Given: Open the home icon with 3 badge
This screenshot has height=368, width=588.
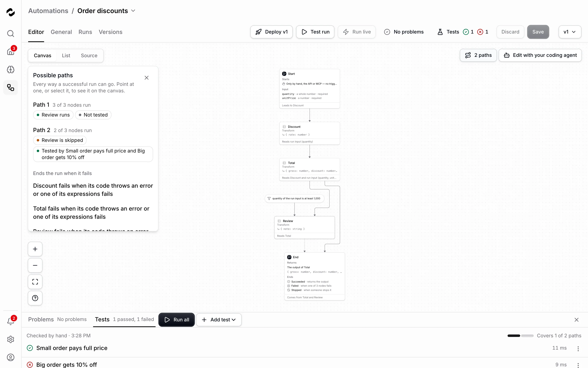Looking at the screenshot, I should 10,51.
